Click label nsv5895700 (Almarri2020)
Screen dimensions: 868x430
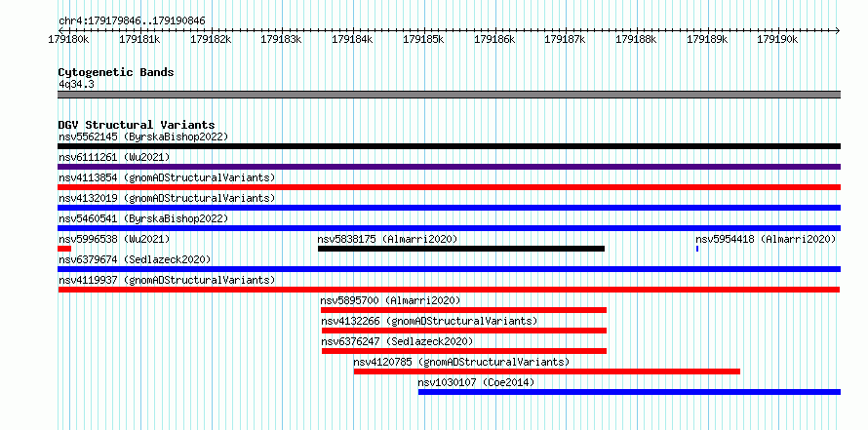tap(390, 300)
